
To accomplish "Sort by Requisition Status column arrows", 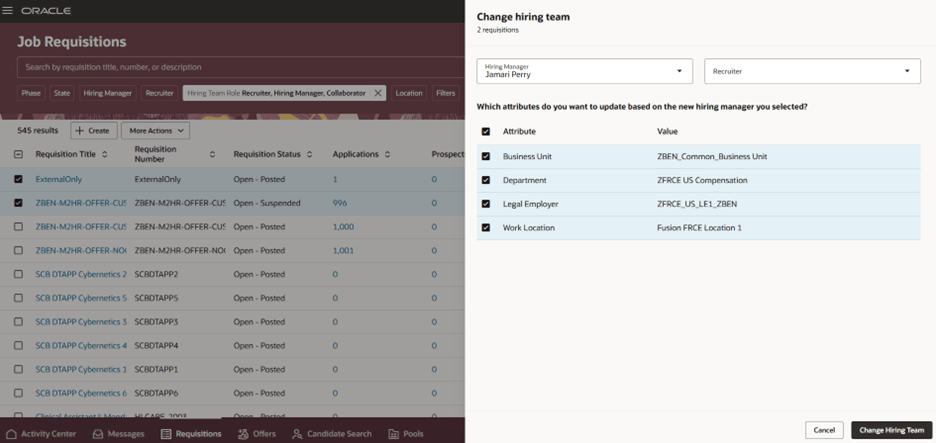I will [x=309, y=154].
